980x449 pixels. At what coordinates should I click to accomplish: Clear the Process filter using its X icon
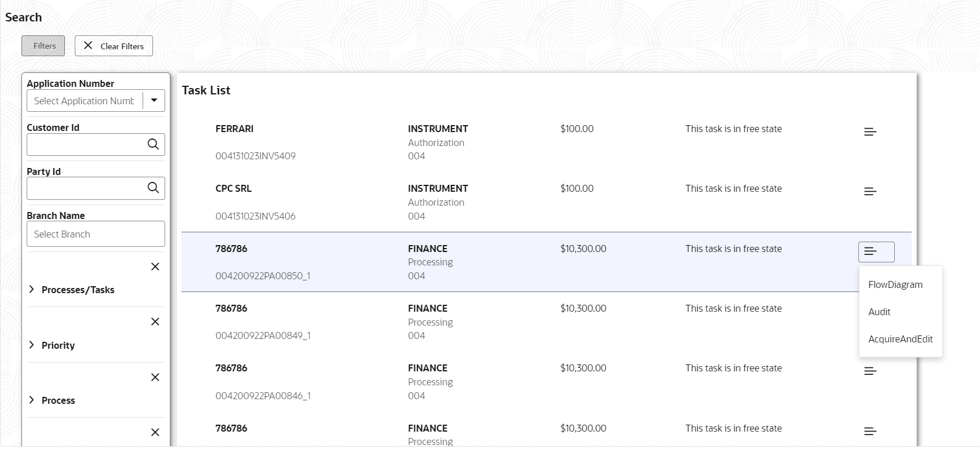155,377
